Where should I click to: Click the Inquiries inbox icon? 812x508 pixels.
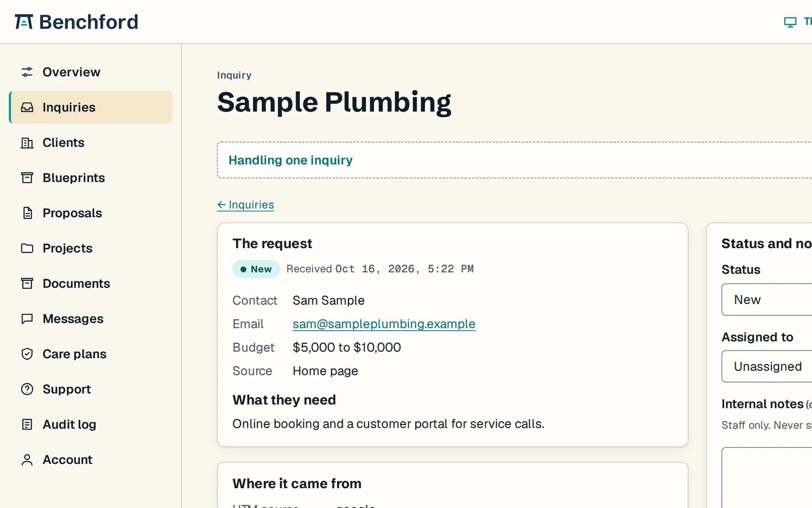pyautogui.click(x=27, y=107)
